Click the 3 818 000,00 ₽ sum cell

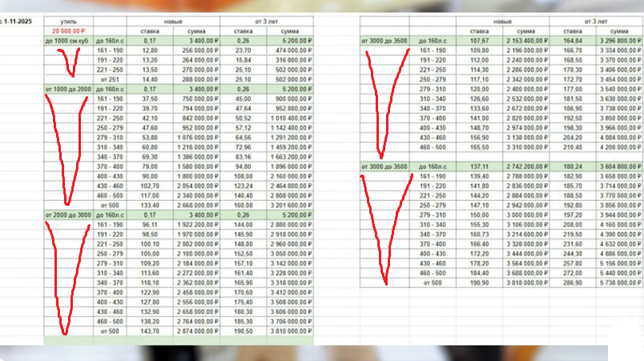[x=526, y=283]
